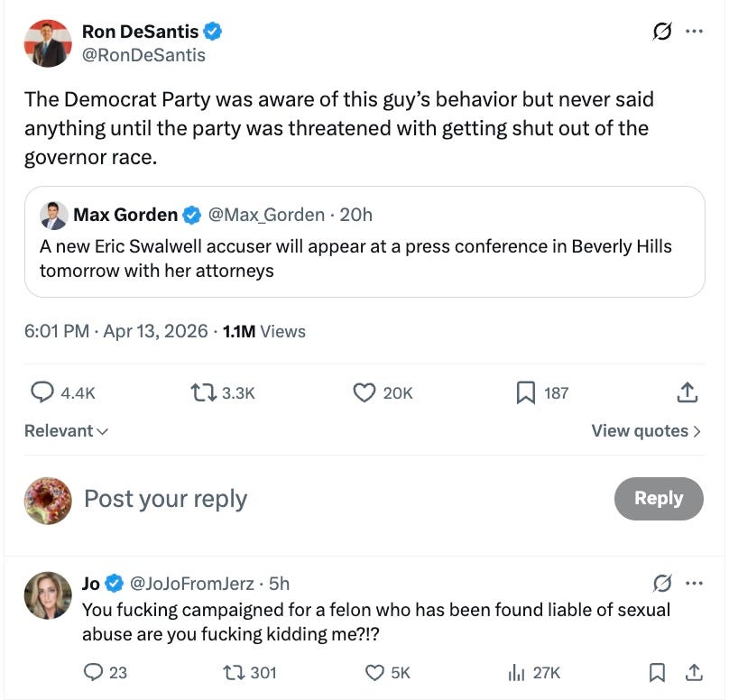Bookmark DeSantis's tweet
Image resolution: width=729 pixels, height=700 pixels.
pos(527,392)
